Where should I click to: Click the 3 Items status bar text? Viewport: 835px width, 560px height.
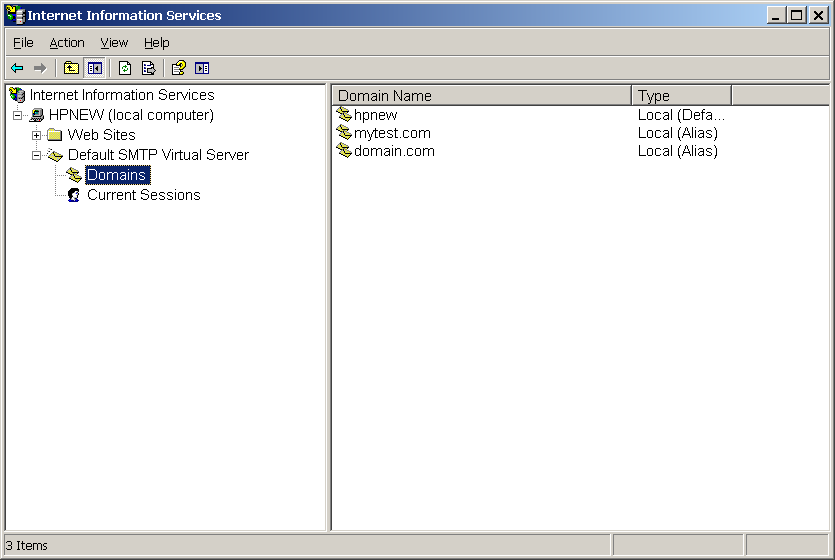click(x=27, y=546)
